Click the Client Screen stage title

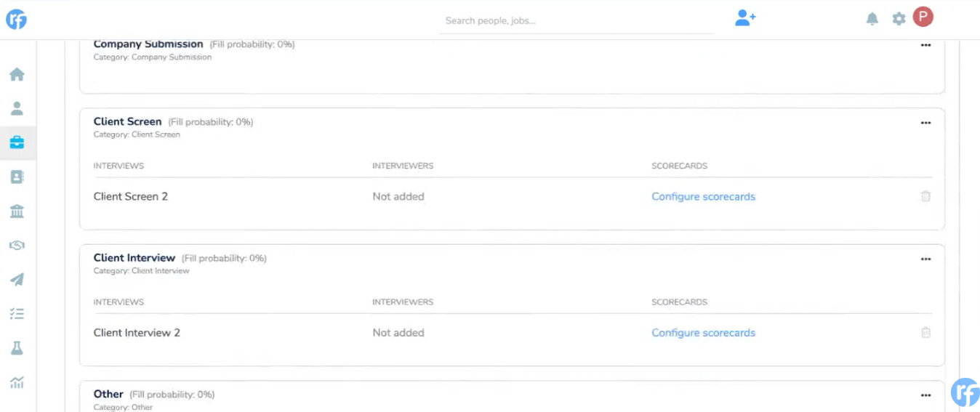(x=127, y=121)
